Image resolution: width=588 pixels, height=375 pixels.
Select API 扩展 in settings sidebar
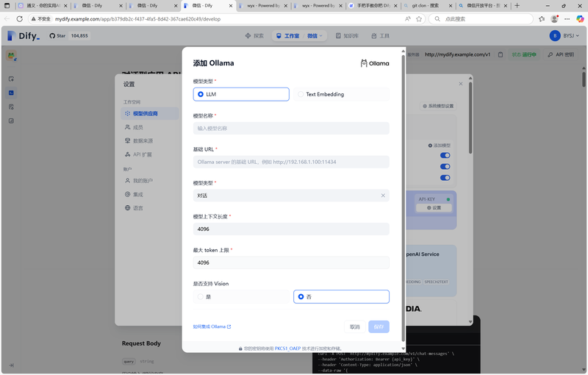click(150, 154)
